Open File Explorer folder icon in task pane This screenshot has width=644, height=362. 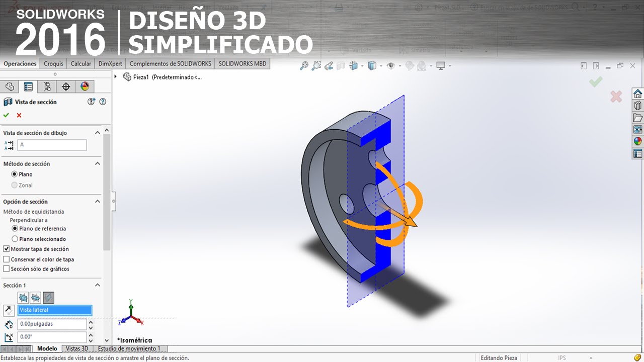click(638, 118)
